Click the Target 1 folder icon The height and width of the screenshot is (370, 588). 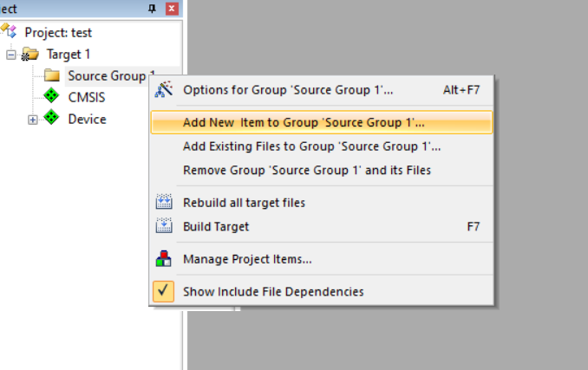30,55
